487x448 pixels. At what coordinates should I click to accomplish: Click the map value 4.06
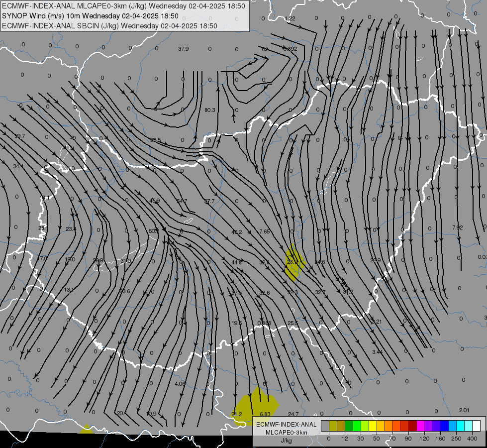180,384
